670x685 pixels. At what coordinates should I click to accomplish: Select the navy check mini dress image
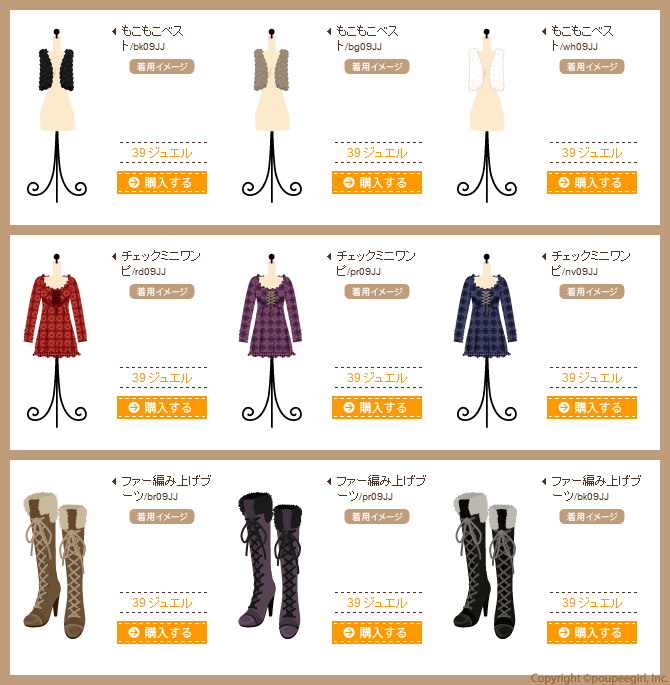(x=486, y=341)
